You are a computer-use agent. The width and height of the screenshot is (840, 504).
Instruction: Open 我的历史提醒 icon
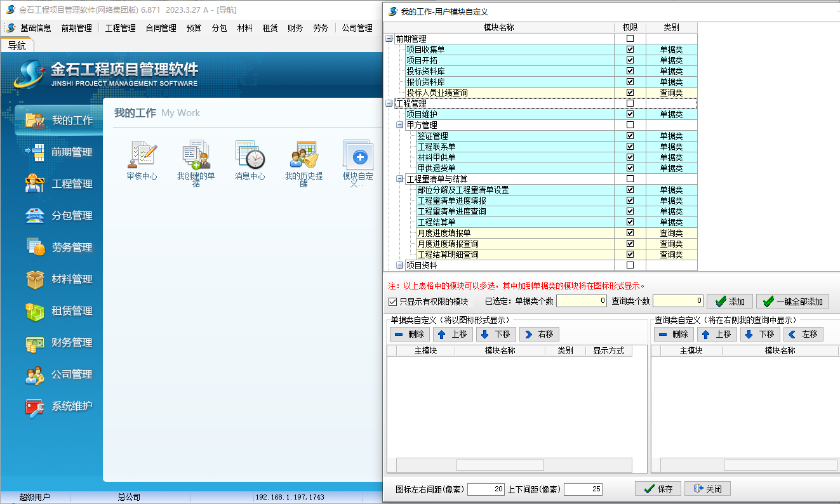click(x=303, y=156)
